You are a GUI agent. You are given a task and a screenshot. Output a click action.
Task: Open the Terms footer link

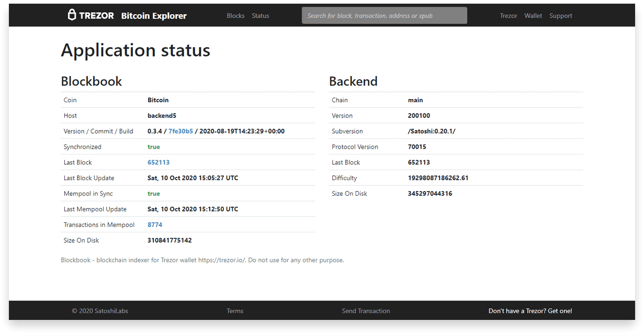coord(235,311)
